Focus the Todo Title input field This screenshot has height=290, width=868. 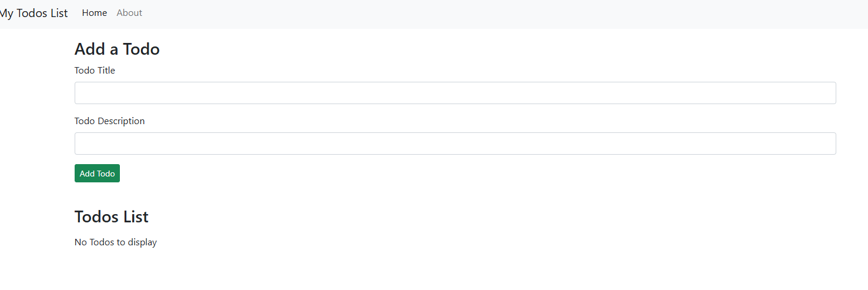(455, 93)
